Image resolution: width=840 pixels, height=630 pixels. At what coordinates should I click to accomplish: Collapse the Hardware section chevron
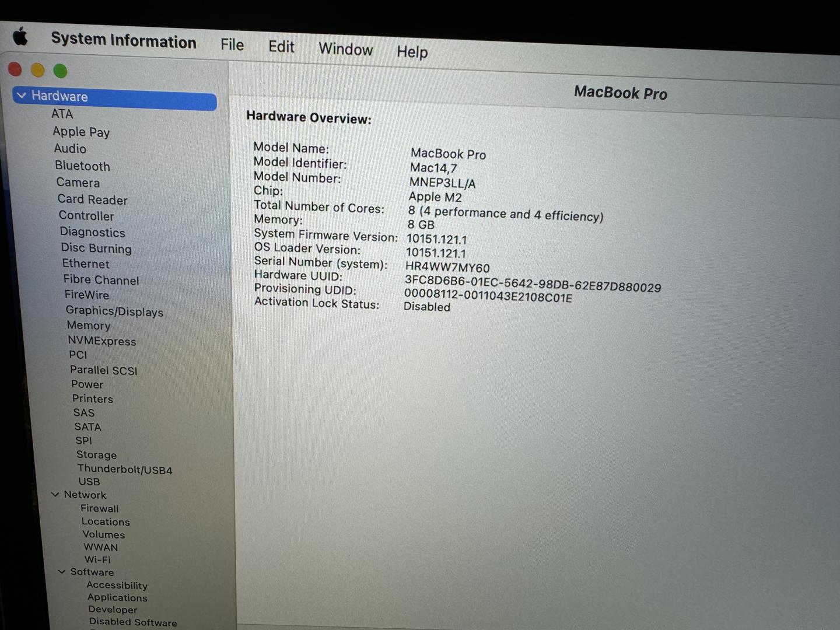tap(22, 95)
